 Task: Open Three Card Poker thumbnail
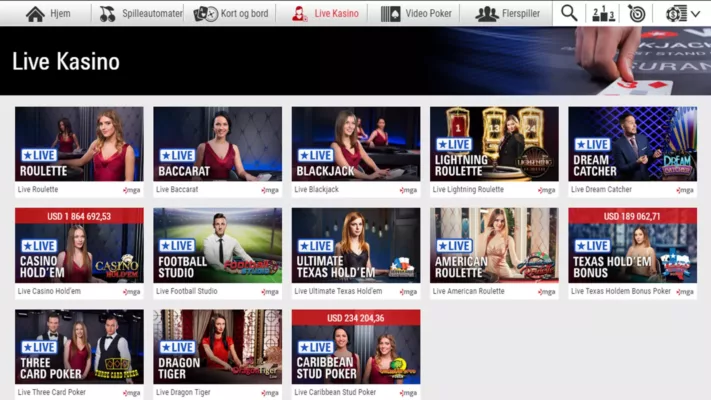coord(79,347)
